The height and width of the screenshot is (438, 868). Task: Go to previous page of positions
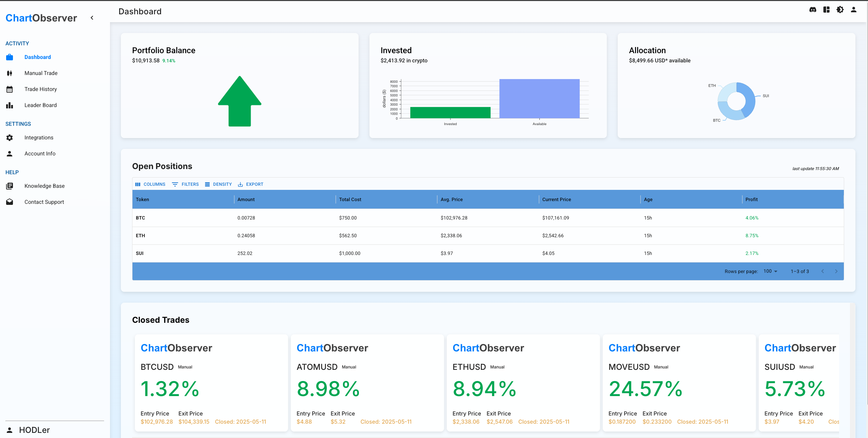pos(823,271)
